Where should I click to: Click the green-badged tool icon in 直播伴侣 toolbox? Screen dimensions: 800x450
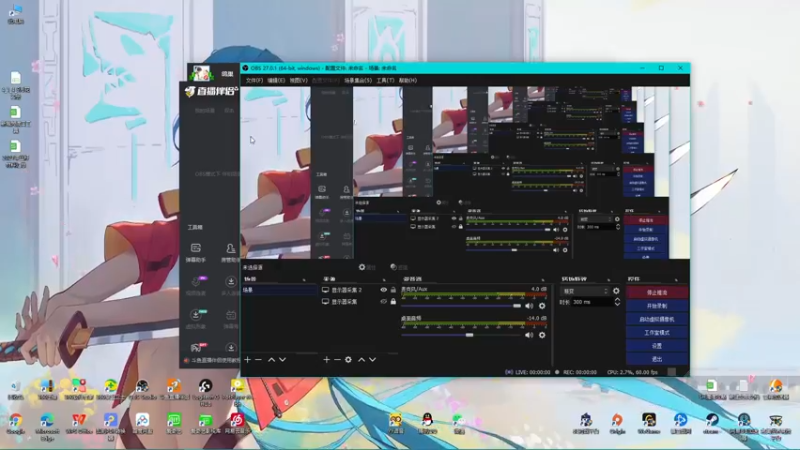[x=197, y=317]
